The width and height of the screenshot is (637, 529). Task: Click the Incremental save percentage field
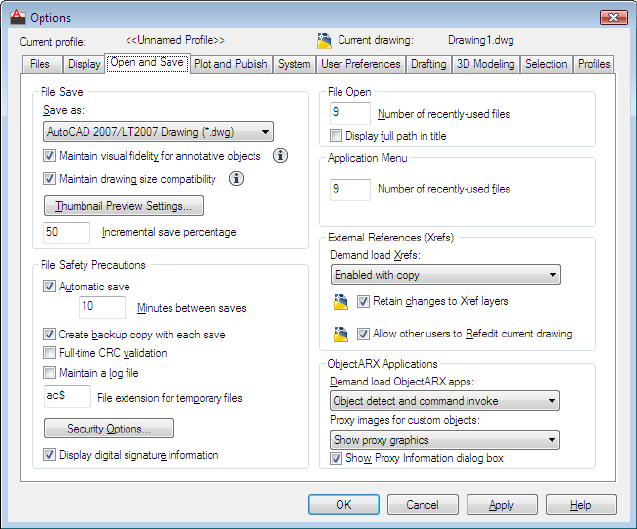[x=66, y=232]
